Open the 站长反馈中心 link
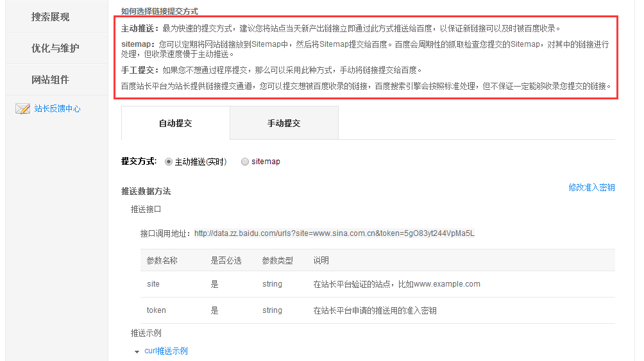 pyautogui.click(x=57, y=109)
